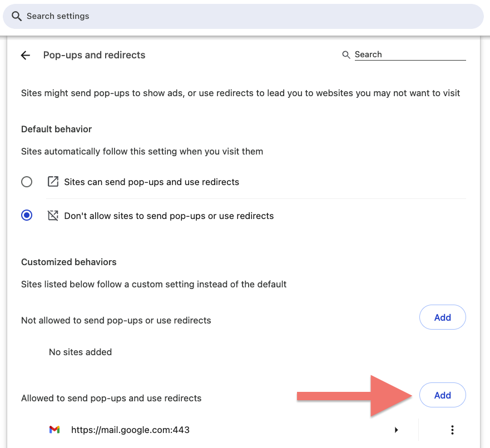Click 'Pop-ups and redirects' page title

(x=94, y=55)
